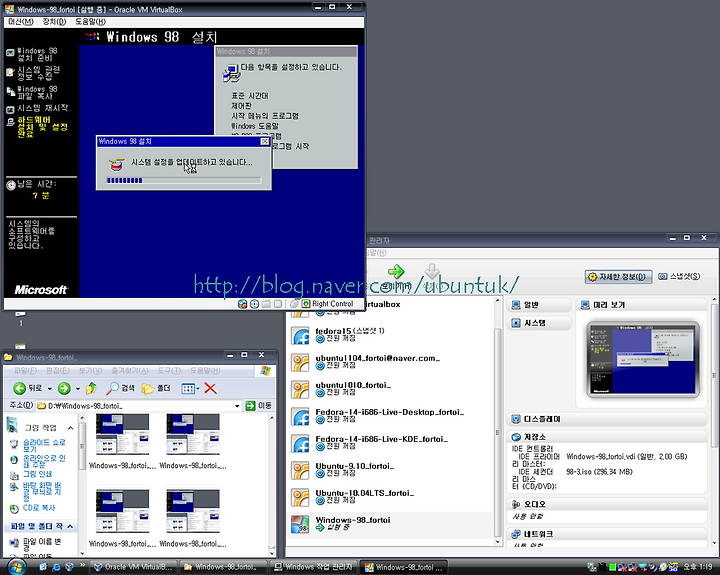Click the CD로 복사 link in task pane

pyautogui.click(x=39, y=508)
